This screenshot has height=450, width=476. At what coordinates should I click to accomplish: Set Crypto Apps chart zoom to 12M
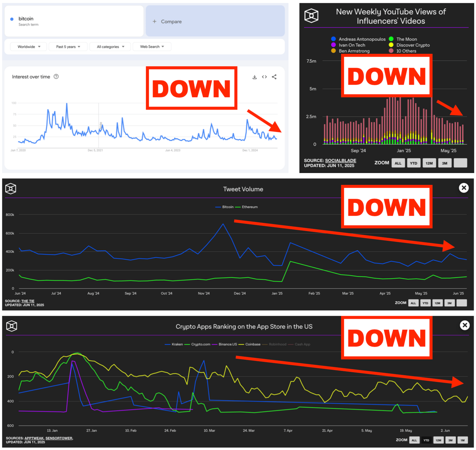point(438,440)
